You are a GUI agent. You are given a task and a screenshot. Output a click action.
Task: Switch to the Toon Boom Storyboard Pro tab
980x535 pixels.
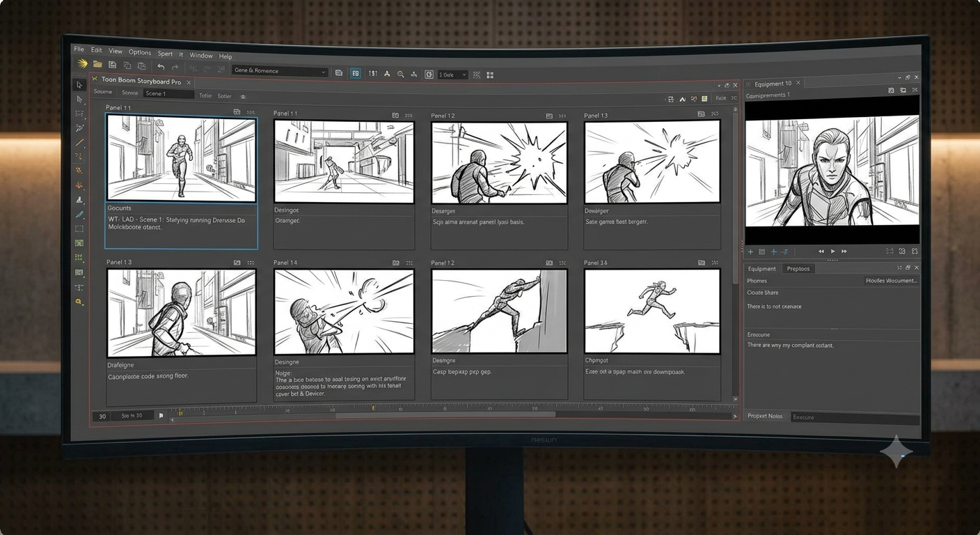141,82
